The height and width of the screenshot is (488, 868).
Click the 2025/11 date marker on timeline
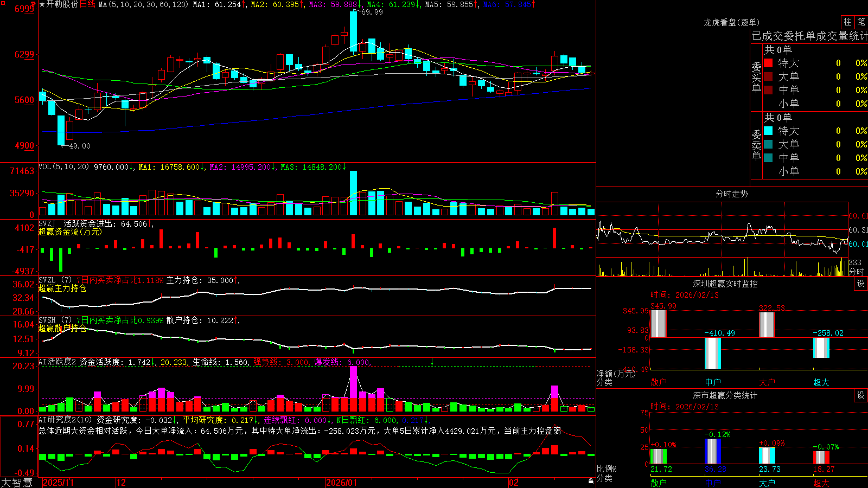click(58, 483)
